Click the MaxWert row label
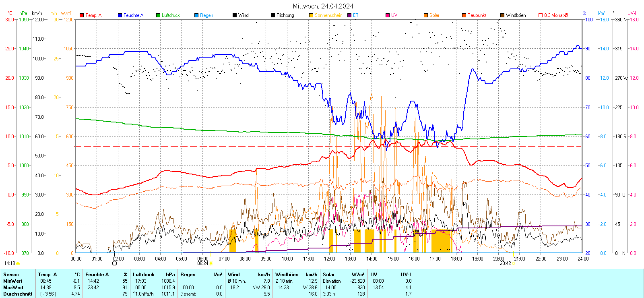The width and height of the screenshot is (644, 298). (x=13, y=288)
